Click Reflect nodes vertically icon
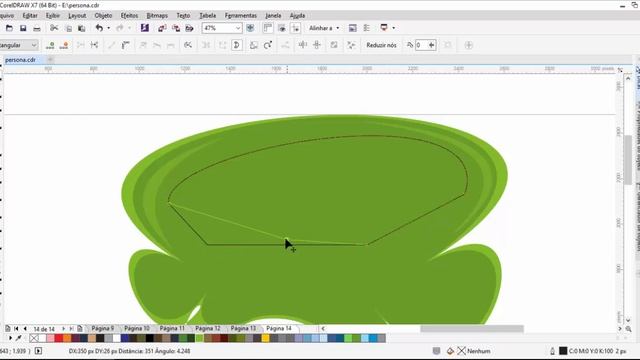The width and height of the screenshot is (640, 360). (317, 45)
